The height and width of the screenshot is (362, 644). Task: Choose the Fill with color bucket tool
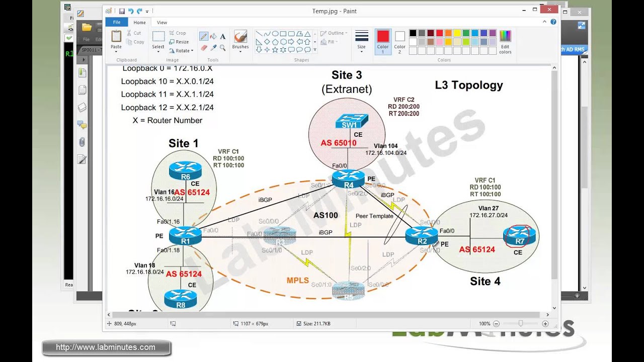213,36
